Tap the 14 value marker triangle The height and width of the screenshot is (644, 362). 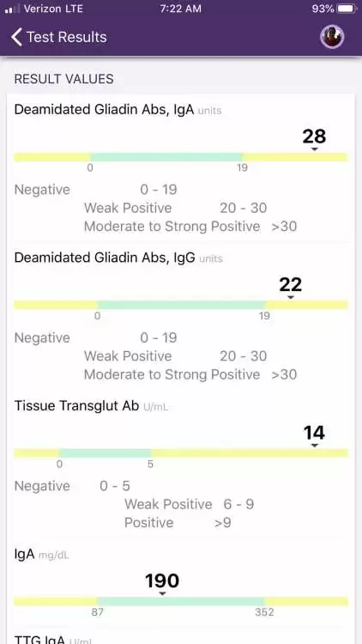tap(314, 445)
